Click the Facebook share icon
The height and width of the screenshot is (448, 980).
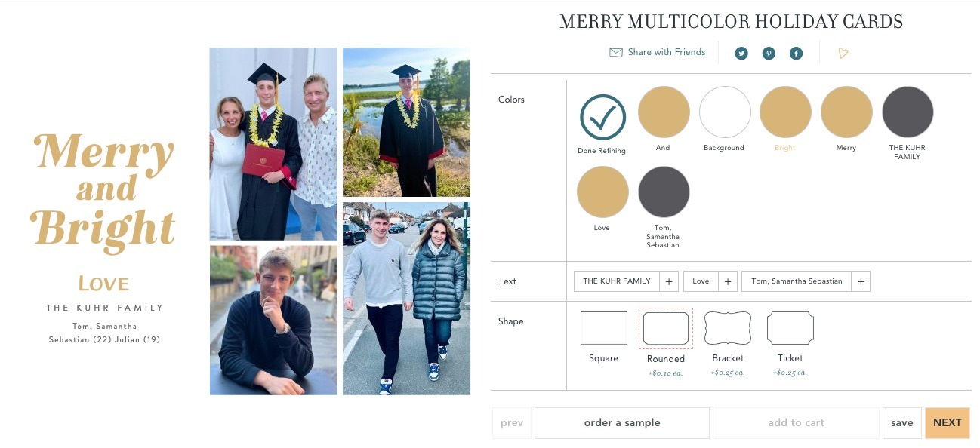796,54
